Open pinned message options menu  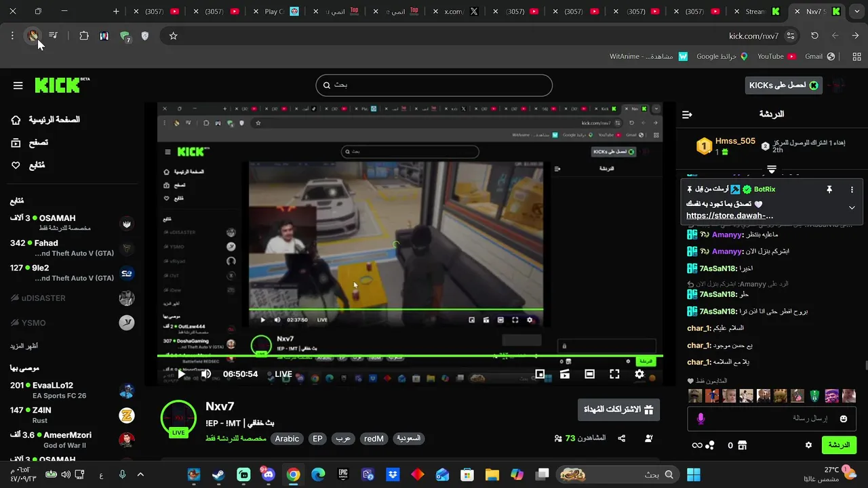point(852,190)
